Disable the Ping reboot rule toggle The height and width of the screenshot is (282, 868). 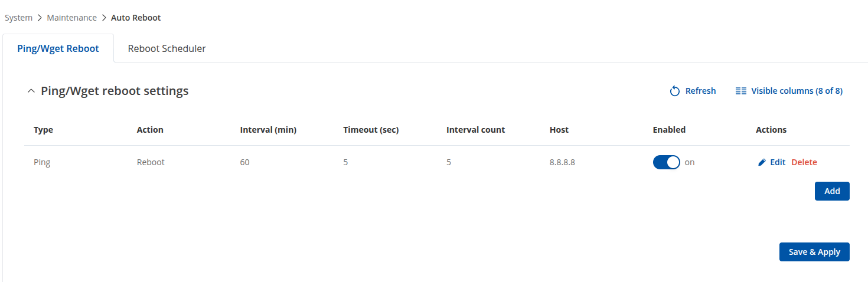[667, 162]
